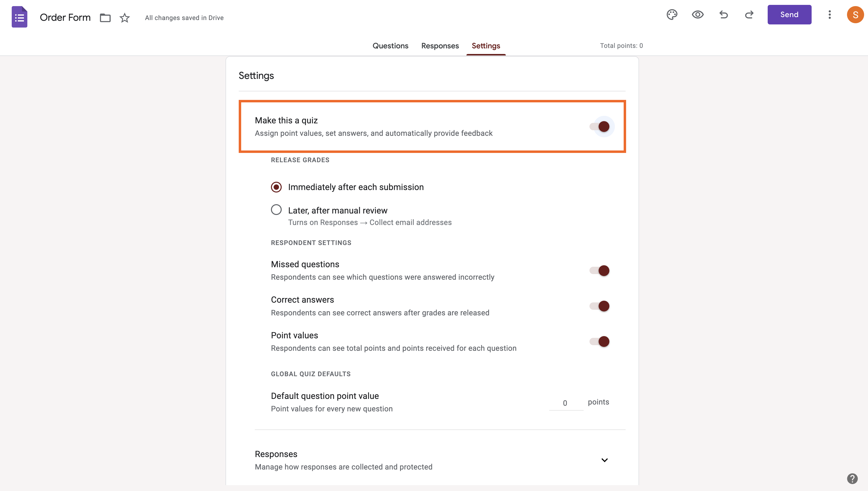Switch to the Questions tab
Viewport: 868px width, 491px height.
390,45
